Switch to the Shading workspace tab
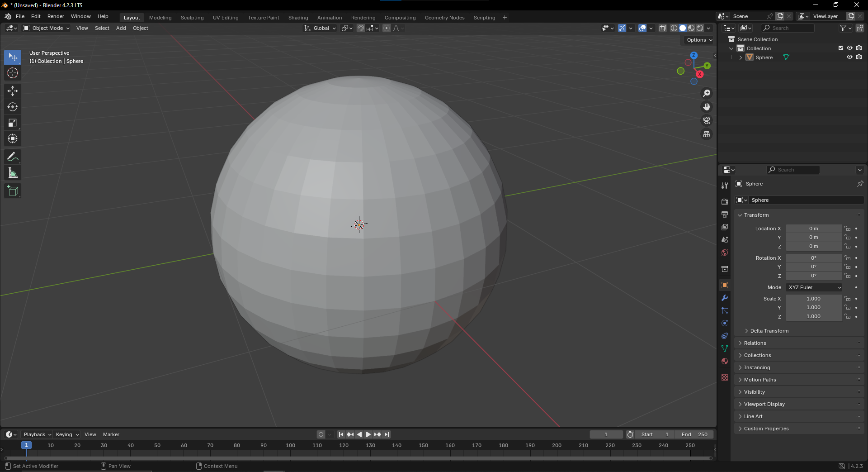The height and width of the screenshot is (472, 868). click(298, 17)
